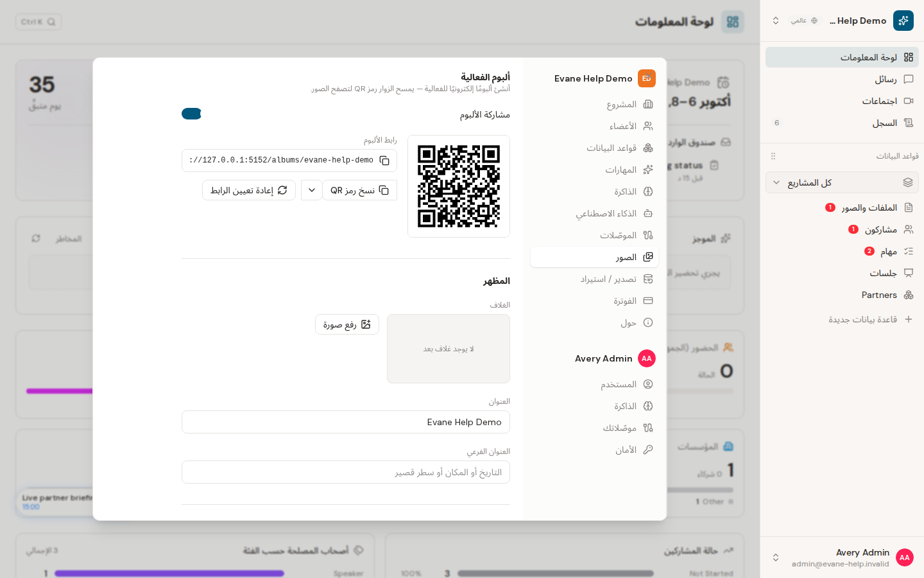Click المستخدم user icon
Viewport: 924px width, 578px height.
pos(648,384)
